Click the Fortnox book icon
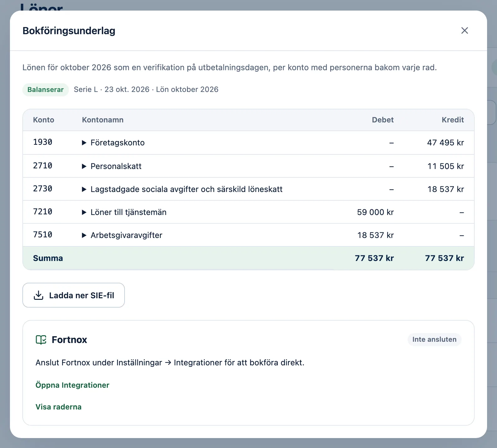Image resolution: width=497 pixels, height=448 pixels. pos(41,340)
